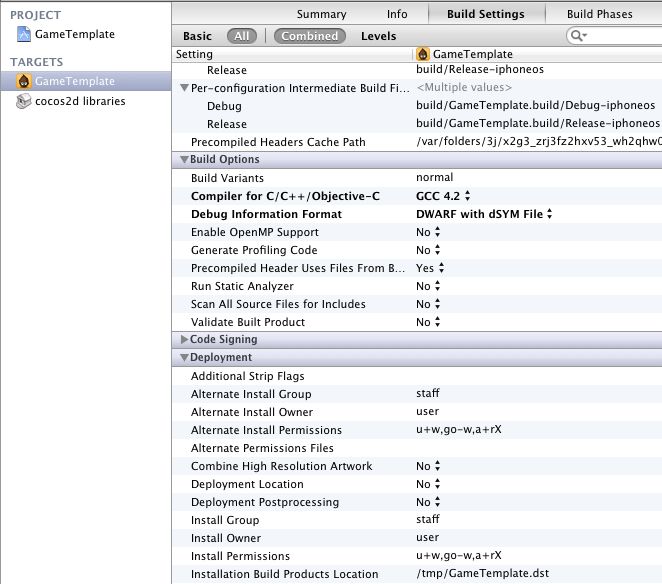Collapse the Build Options section

(x=184, y=159)
